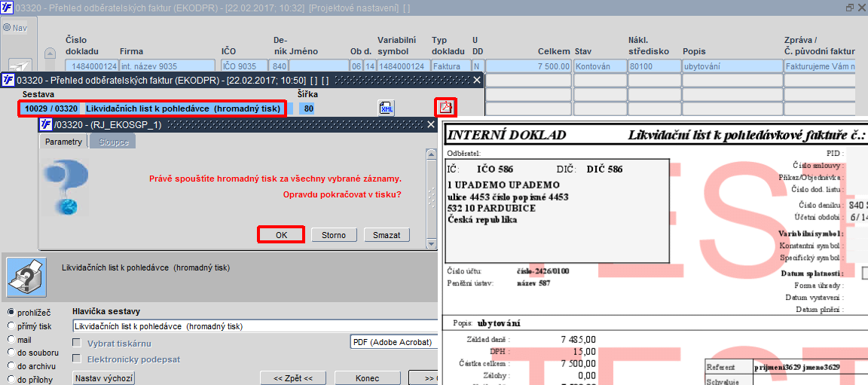Close the 10:50 Přehled odběratelských faktur window
The image size is (868, 385).
[477, 80]
